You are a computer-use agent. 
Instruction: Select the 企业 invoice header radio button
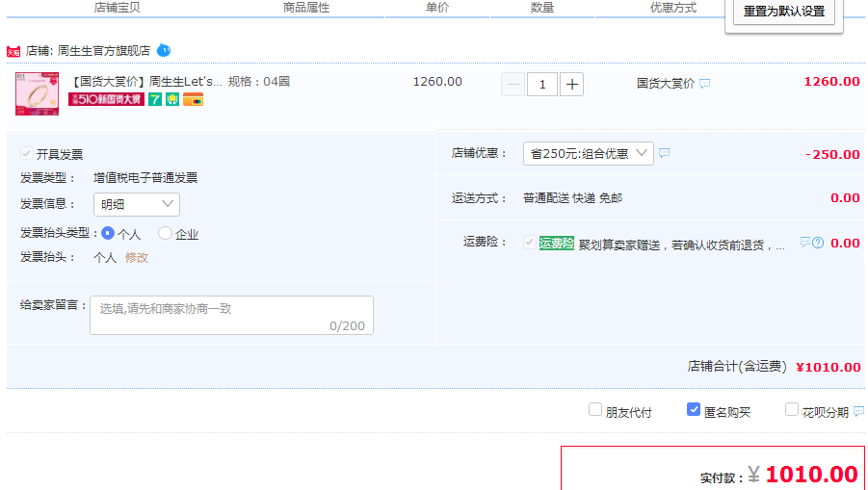(x=165, y=233)
